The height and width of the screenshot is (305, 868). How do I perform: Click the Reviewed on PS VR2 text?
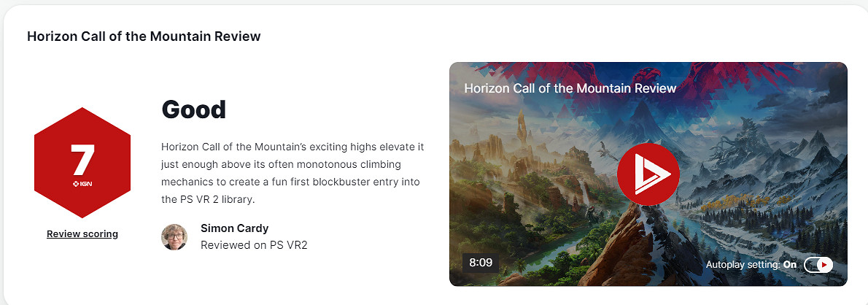[254, 244]
